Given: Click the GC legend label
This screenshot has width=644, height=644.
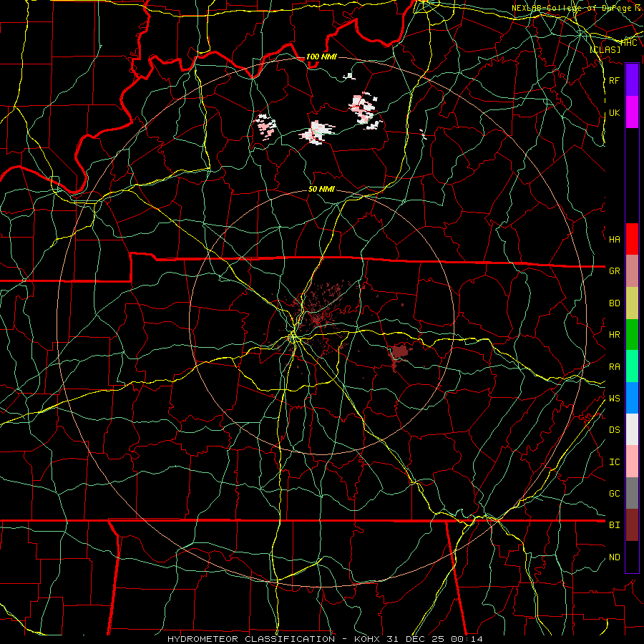Looking at the screenshot, I should pyautogui.click(x=614, y=494).
